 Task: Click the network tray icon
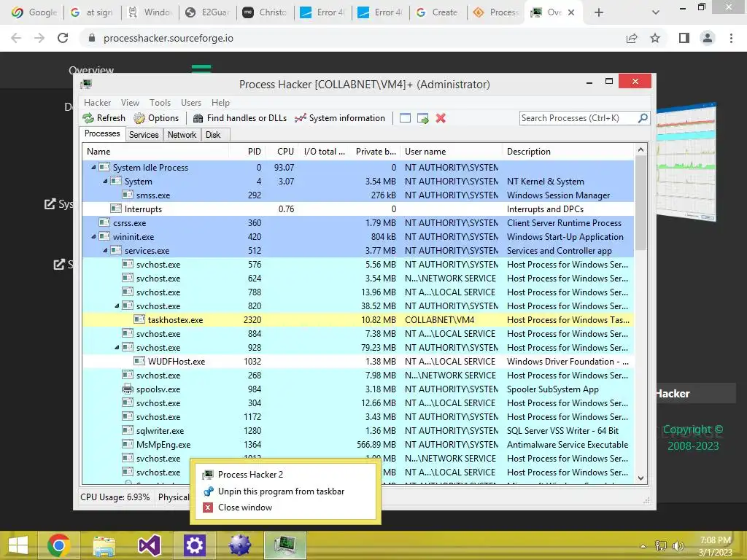click(661, 546)
